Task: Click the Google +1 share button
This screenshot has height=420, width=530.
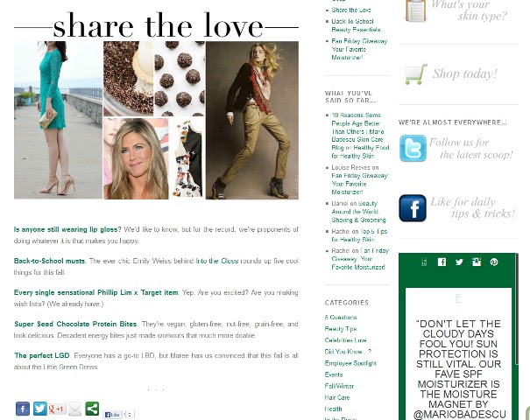Action: click(x=57, y=409)
